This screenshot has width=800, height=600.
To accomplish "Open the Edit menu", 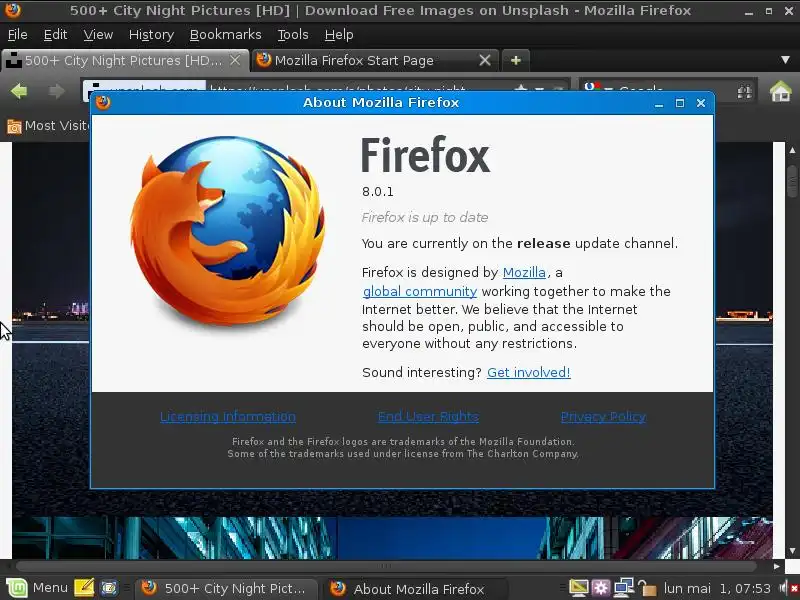I will [55, 35].
